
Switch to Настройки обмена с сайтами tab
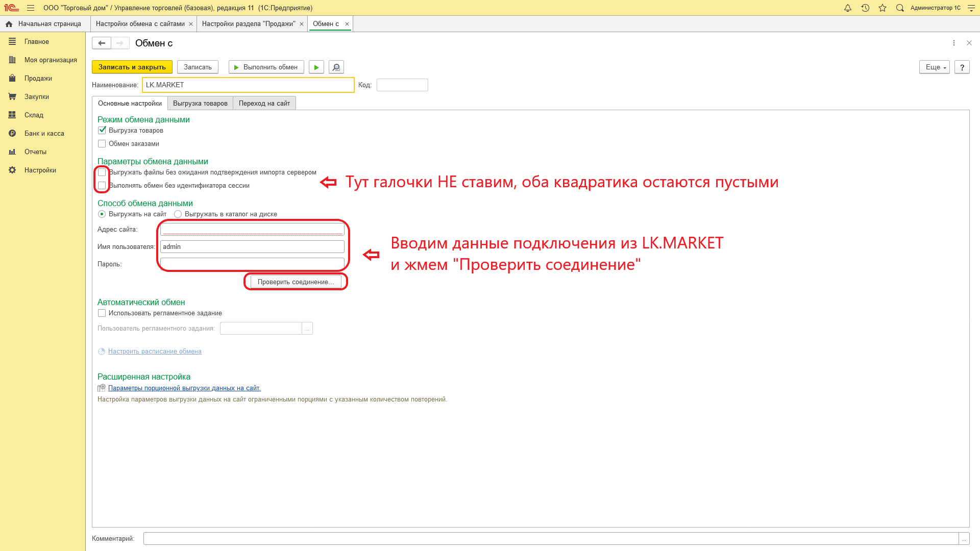point(140,24)
